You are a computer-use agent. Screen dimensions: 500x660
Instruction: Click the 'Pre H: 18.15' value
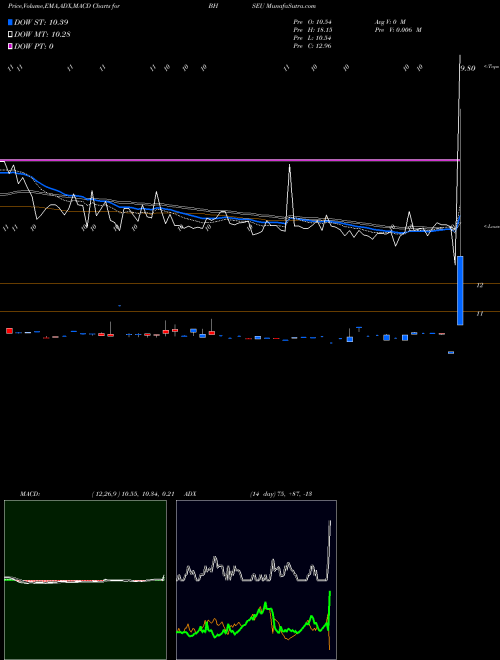coord(312,30)
